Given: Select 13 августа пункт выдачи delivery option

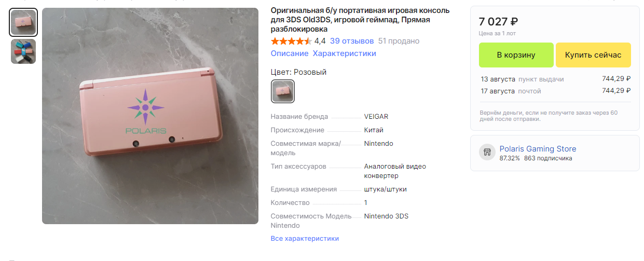Looking at the screenshot, I should (556, 79).
